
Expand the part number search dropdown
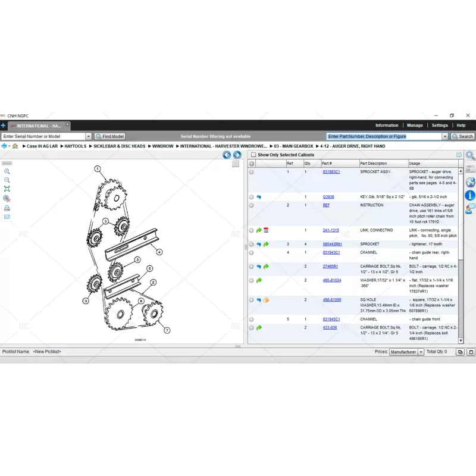pos(444,136)
